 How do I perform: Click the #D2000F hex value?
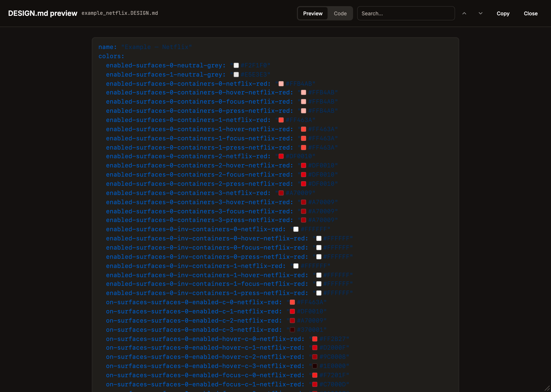click(x=332, y=348)
